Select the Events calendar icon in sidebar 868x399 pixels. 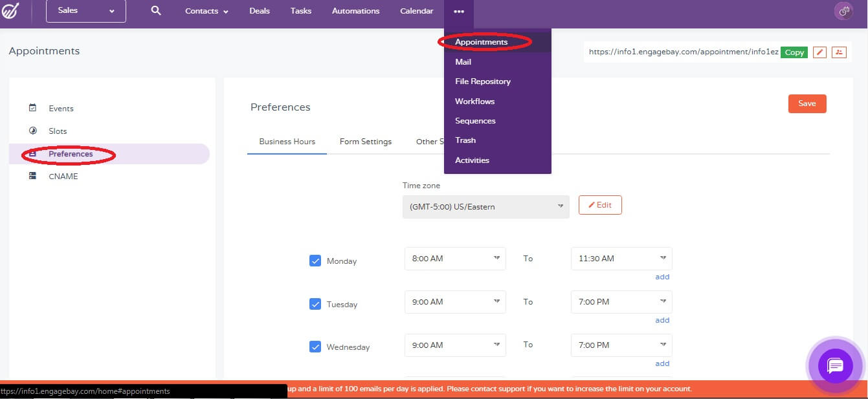(x=34, y=109)
